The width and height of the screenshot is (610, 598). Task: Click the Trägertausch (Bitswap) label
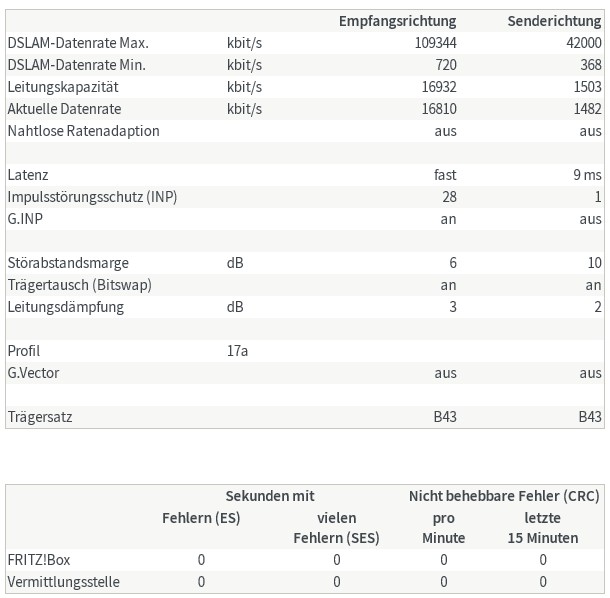coord(79,285)
